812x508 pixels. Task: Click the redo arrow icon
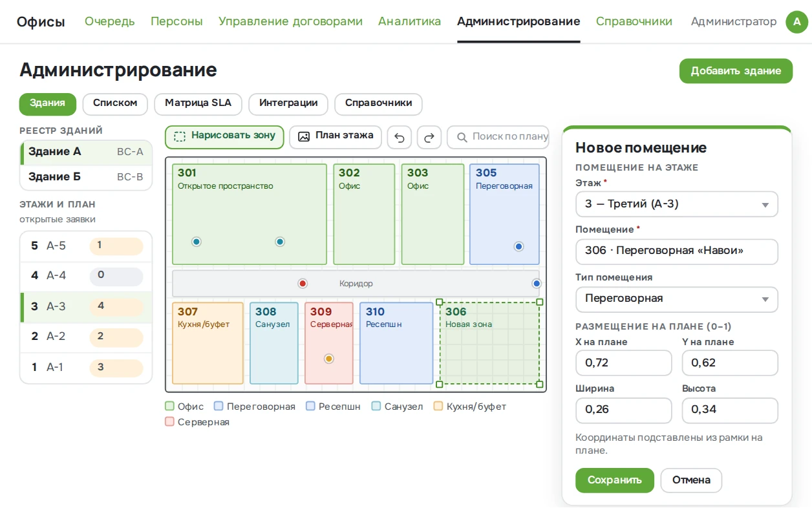click(429, 137)
